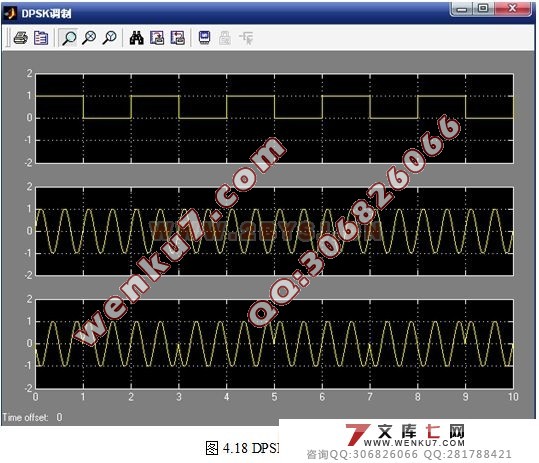This screenshot has width=539, height=463.
Task: Toggle the Floating scope icon
Action: (x=205, y=38)
